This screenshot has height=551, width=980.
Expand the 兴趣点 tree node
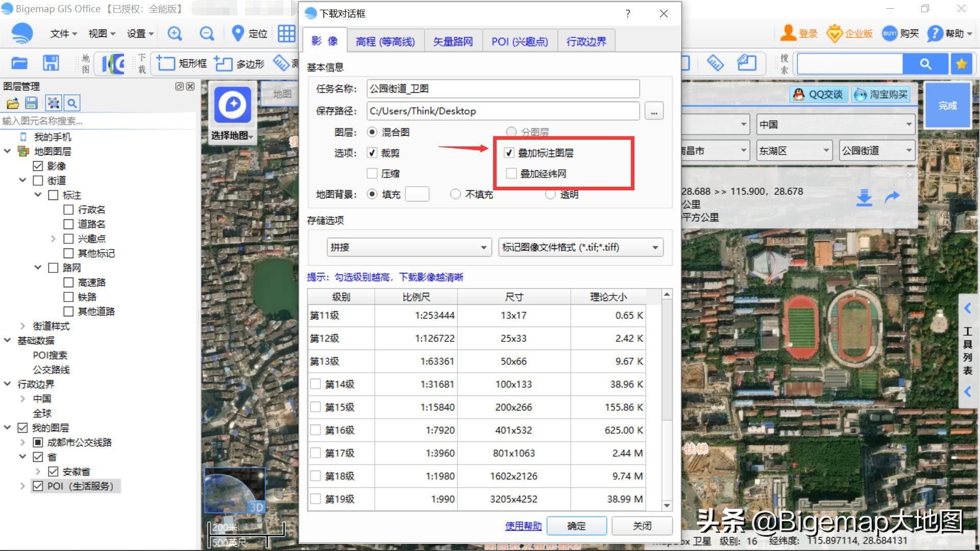(x=54, y=238)
